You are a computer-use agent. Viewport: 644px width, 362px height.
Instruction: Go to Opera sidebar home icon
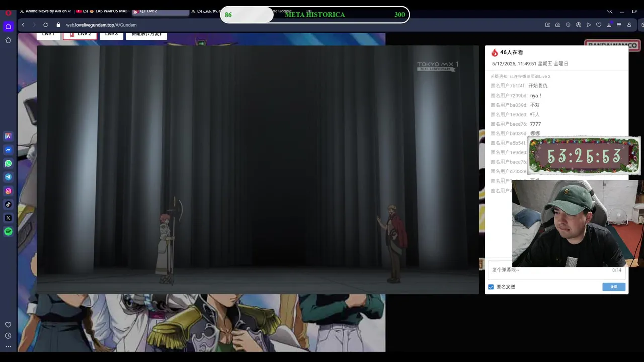pos(8,26)
